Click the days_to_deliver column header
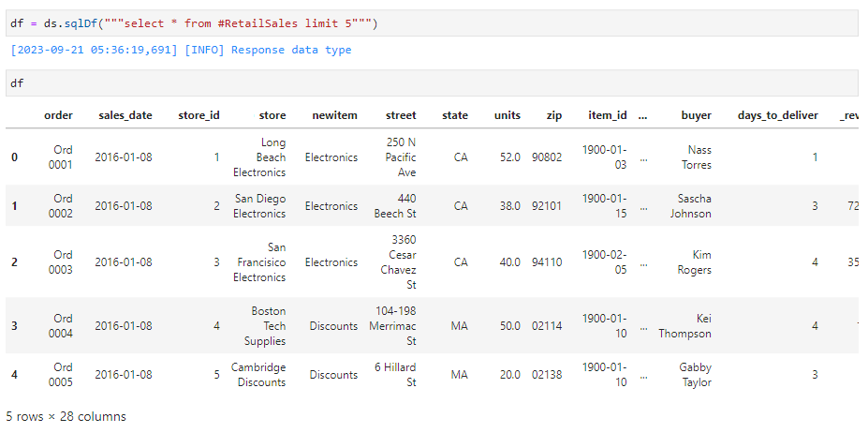This screenshot has width=868, height=433. pos(777,115)
